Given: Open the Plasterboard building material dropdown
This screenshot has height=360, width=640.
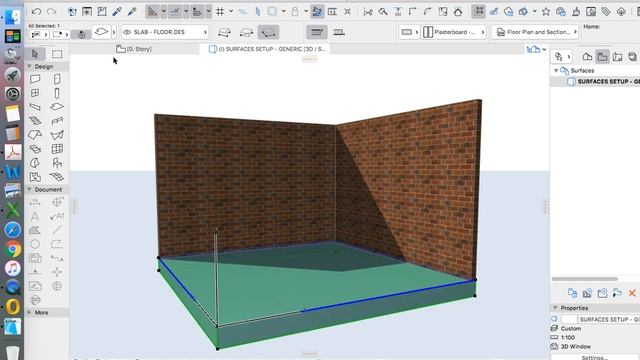Looking at the screenshot, I should coord(454,32).
